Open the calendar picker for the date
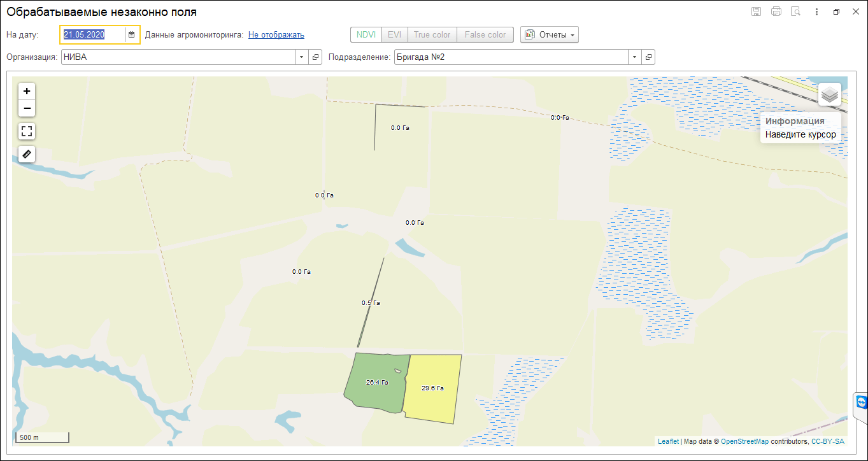 tap(132, 34)
